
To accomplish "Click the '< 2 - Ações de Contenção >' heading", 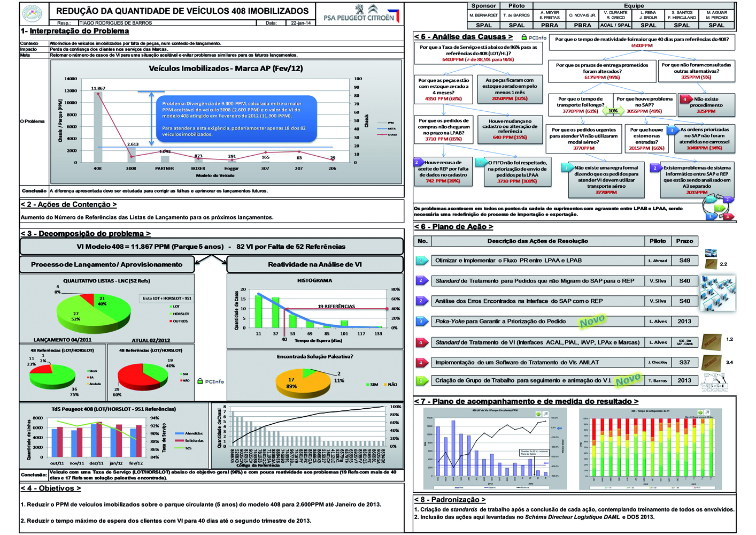I will pyautogui.click(x=68, y=204).
